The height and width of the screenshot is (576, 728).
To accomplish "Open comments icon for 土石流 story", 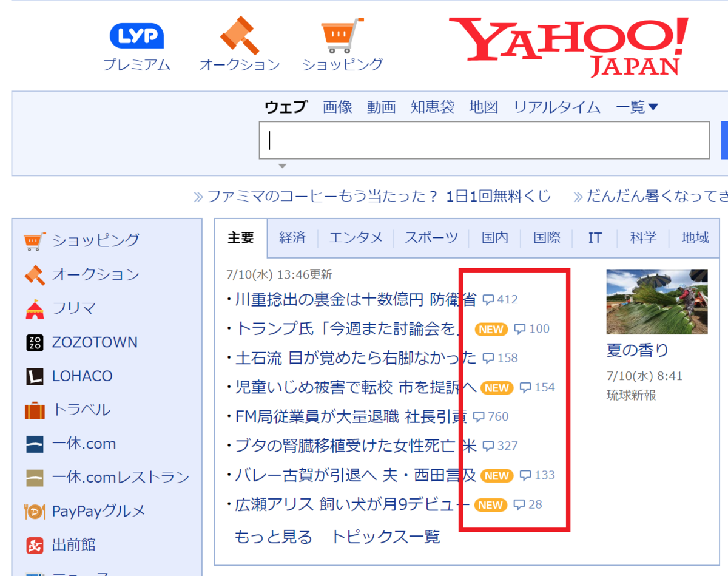I will click(488, 358).
